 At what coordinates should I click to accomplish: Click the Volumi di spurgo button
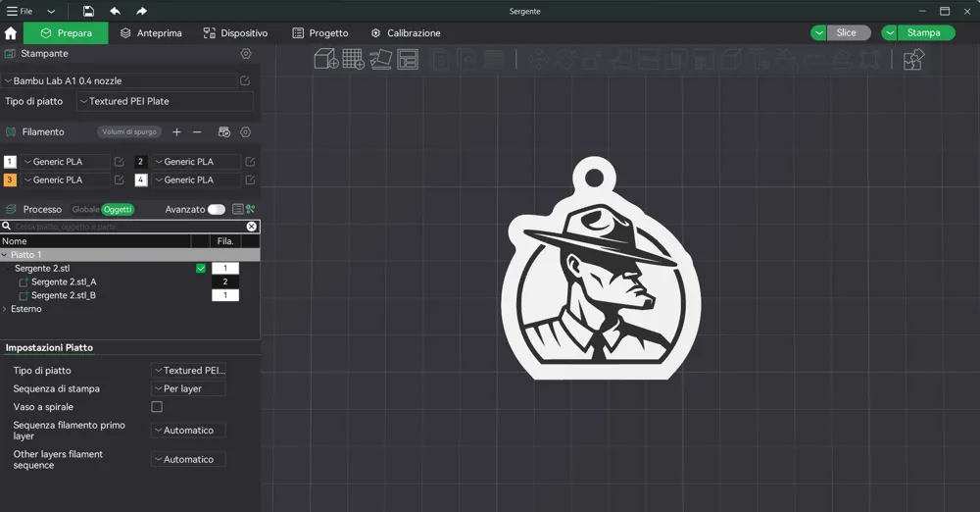[x=129, y=132]
